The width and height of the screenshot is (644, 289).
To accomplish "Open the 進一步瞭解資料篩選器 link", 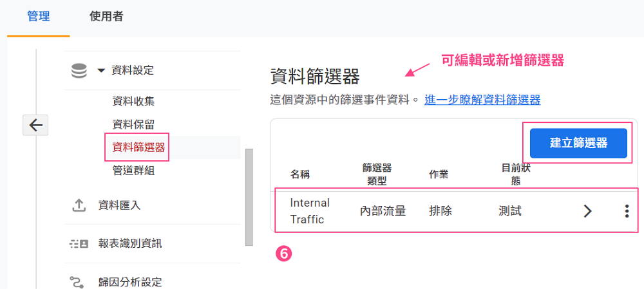I will 482,100.
